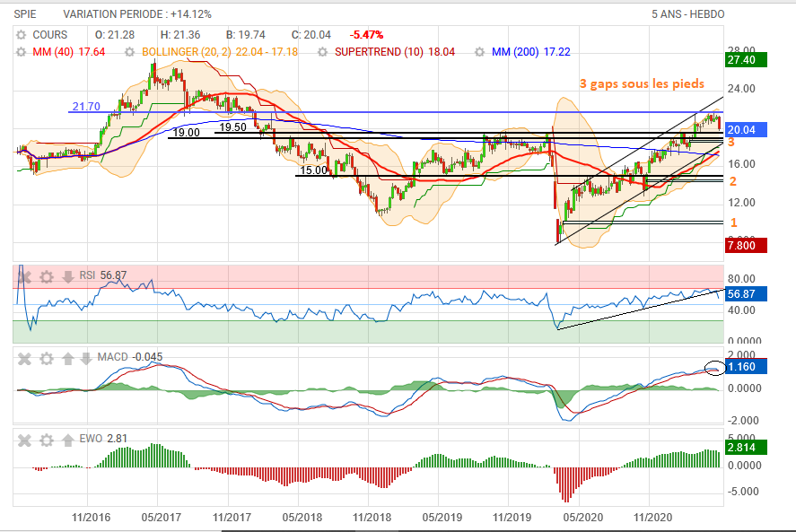
Task: Open the RSI settings gear
Action: (46, 276)
